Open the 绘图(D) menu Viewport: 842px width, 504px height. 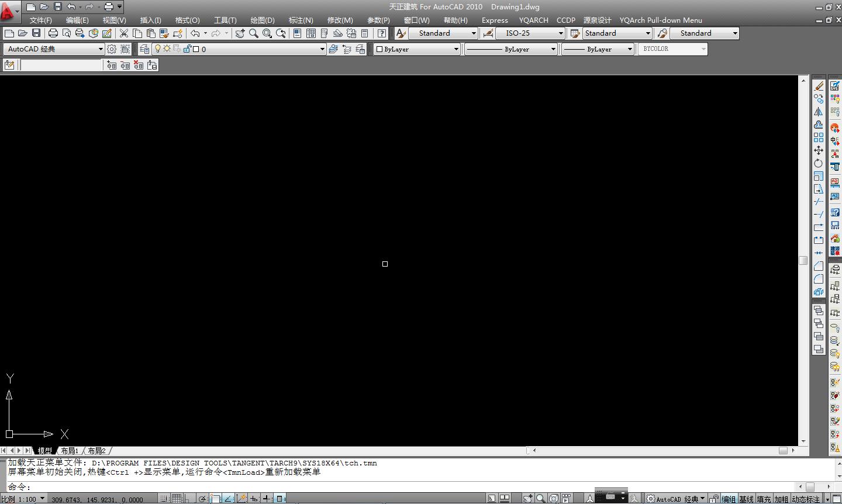pyautogui.click(x=263, y=20)
